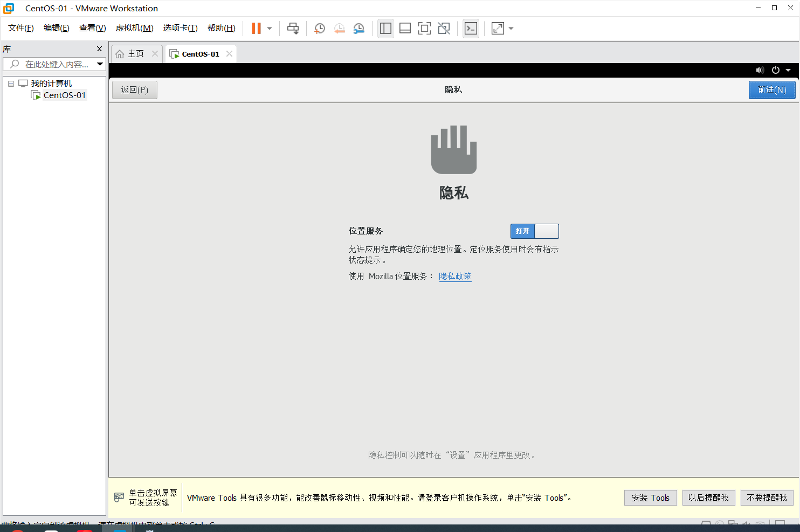Switch to the 主页 tab
The image size is (800, 532).
[136, 53]
